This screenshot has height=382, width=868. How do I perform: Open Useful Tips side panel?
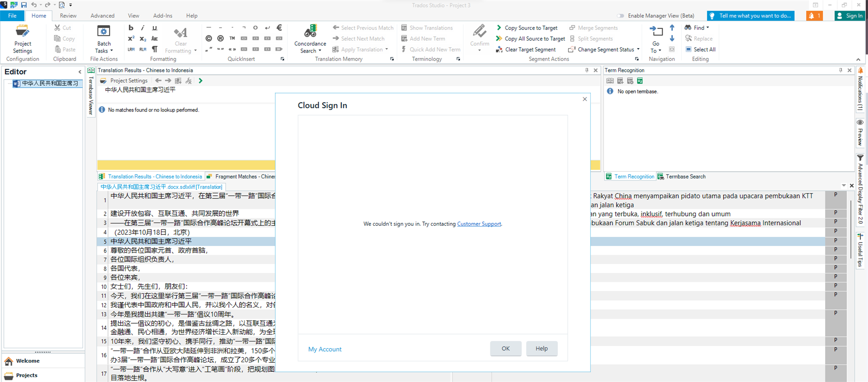[x=860, y=250]
